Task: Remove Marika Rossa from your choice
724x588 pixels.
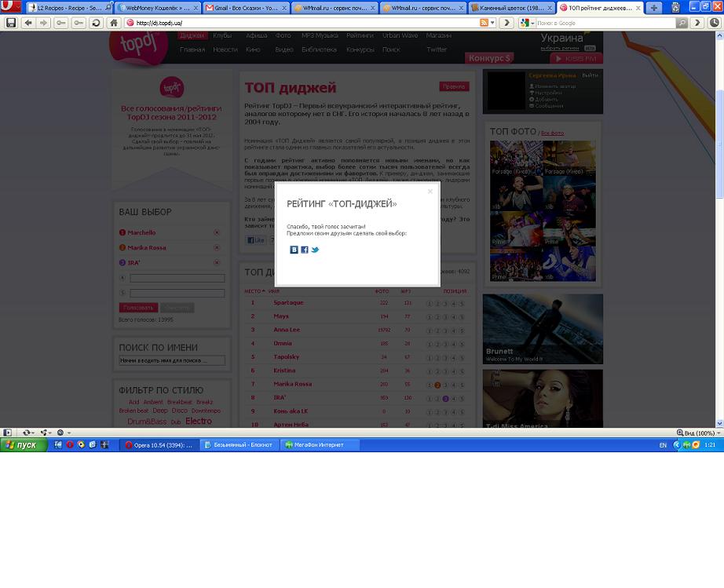Action: click(217, 248)
